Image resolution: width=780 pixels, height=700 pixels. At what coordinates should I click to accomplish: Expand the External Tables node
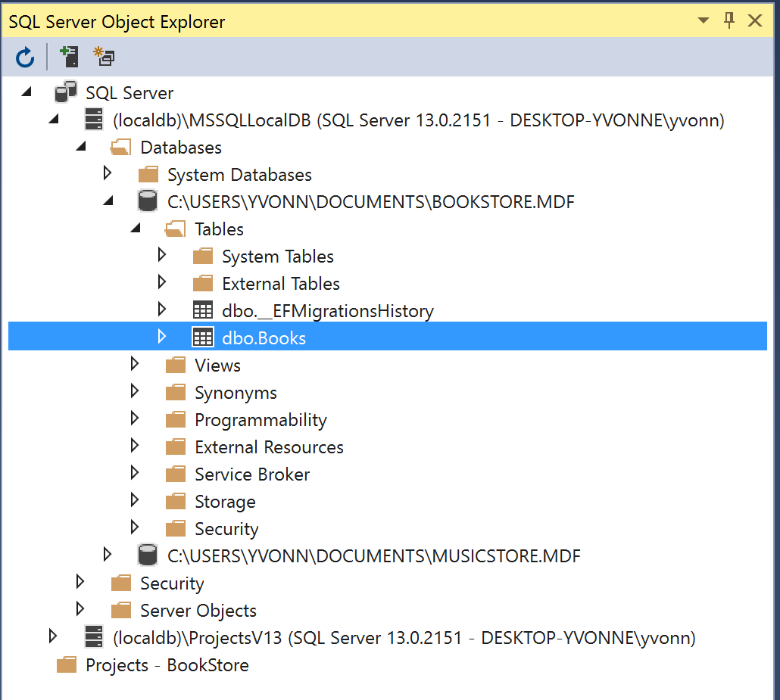(x=162, y=282)
